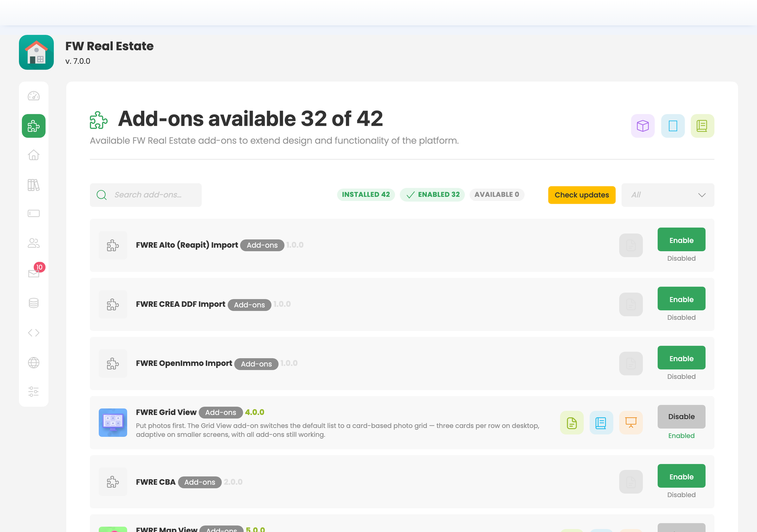Click the FWRE CREA DDF Import title
Viewport: 757px width, 532px height.
tap(181, 304)
